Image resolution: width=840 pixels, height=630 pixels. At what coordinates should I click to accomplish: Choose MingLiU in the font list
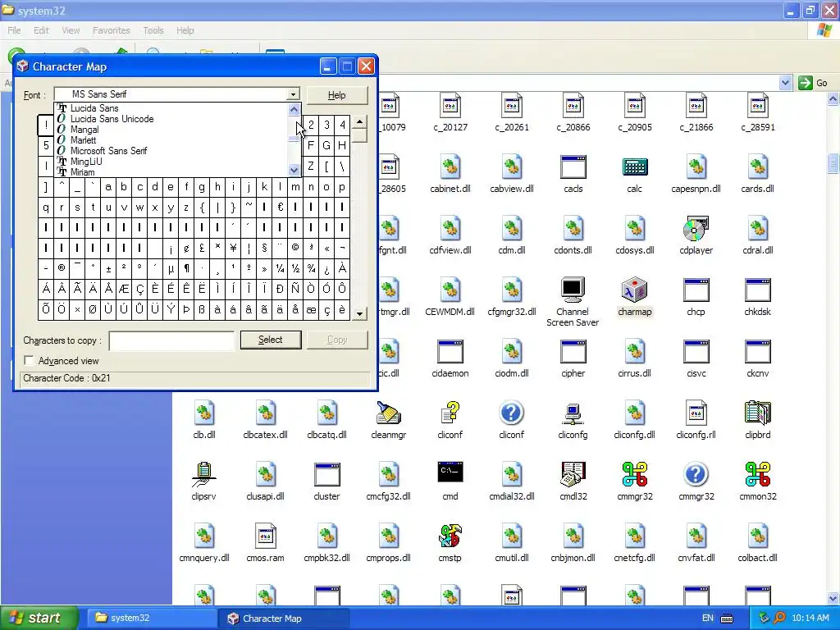coord(85,162)
